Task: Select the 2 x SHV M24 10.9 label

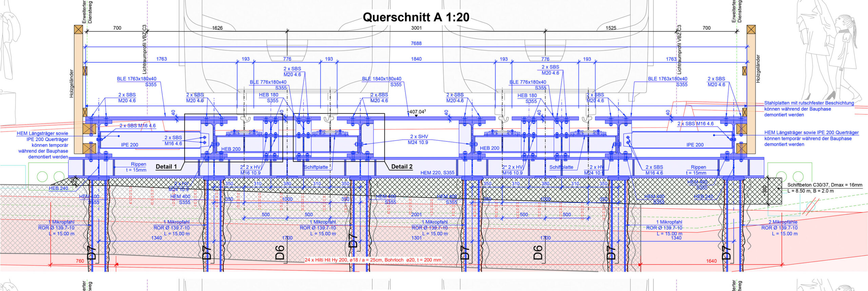Action: pos(418,140)
